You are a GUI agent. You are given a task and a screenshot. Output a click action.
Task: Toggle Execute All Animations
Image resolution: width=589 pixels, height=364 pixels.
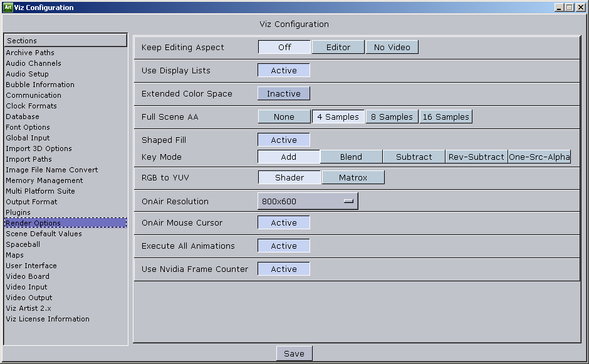point(283,246)
